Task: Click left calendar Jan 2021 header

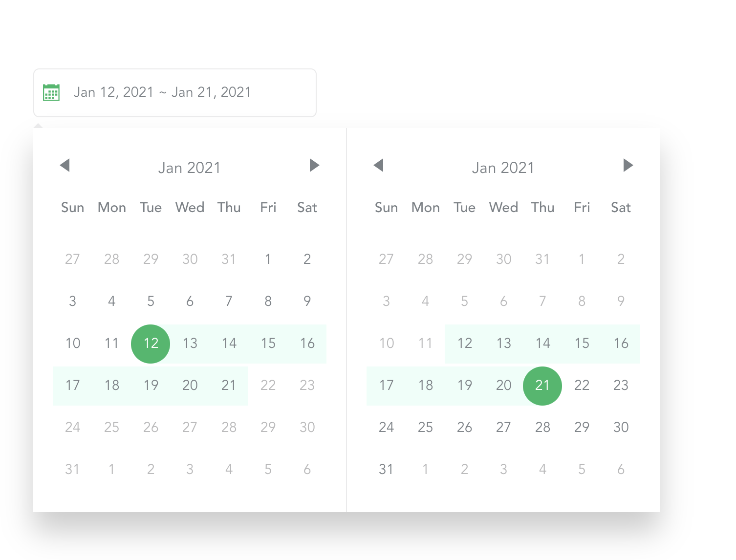Action: coord(190,168)
